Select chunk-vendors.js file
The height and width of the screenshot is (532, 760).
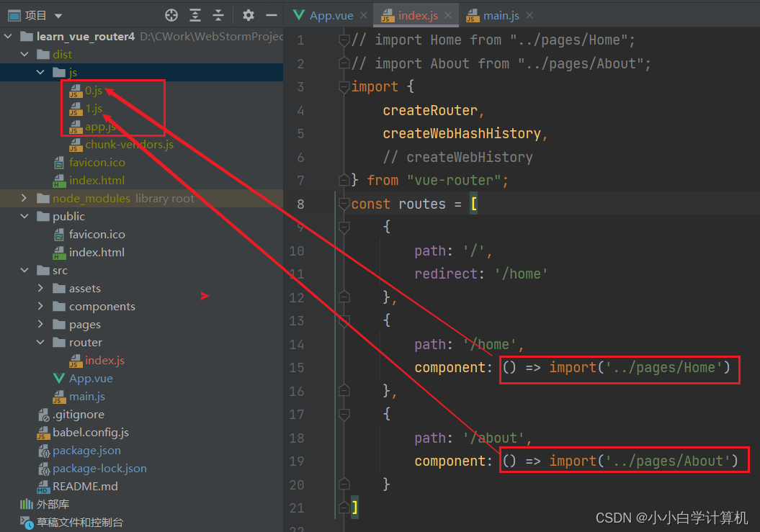point(129,145)
